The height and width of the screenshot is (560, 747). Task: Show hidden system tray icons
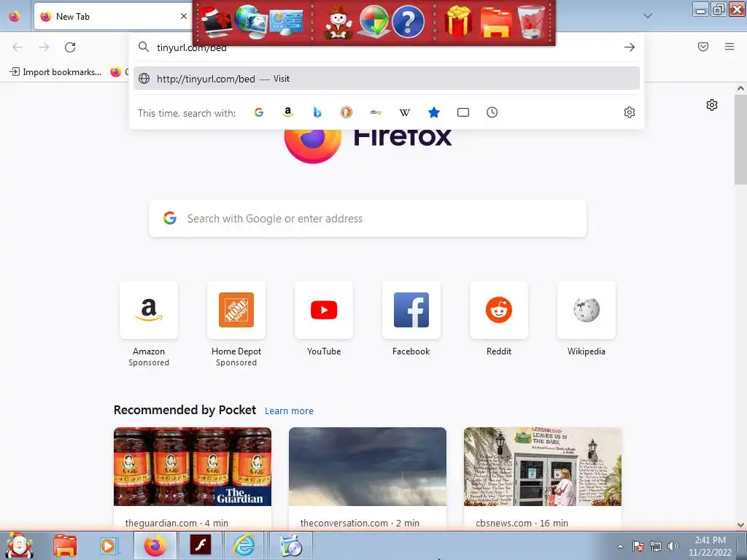[620, 546]
